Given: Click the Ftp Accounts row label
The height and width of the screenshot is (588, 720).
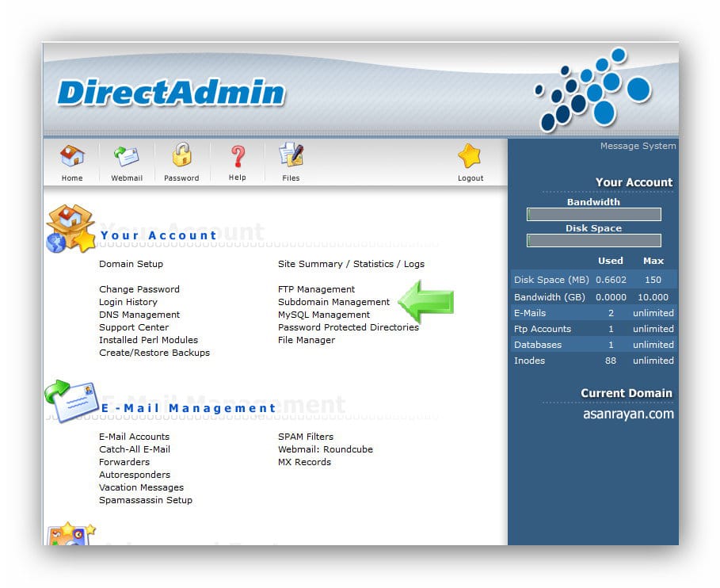Looking at the screenshot, I should pyautogui.click(x=543, y=329).
